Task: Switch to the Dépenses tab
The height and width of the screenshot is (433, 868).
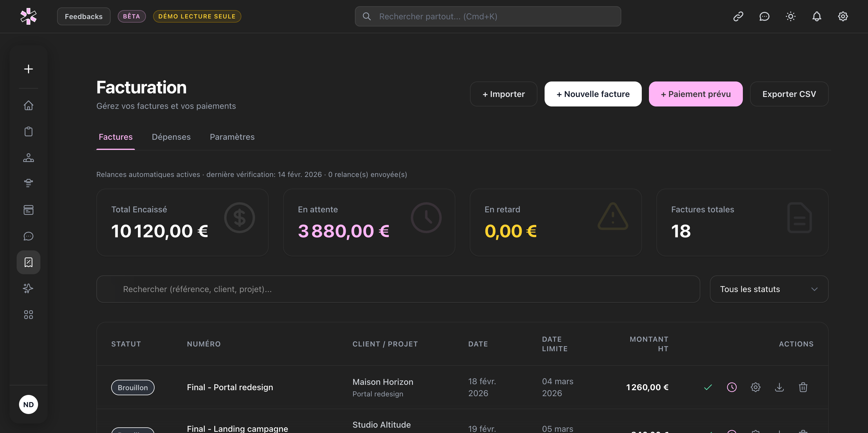Action: [171, 137]
